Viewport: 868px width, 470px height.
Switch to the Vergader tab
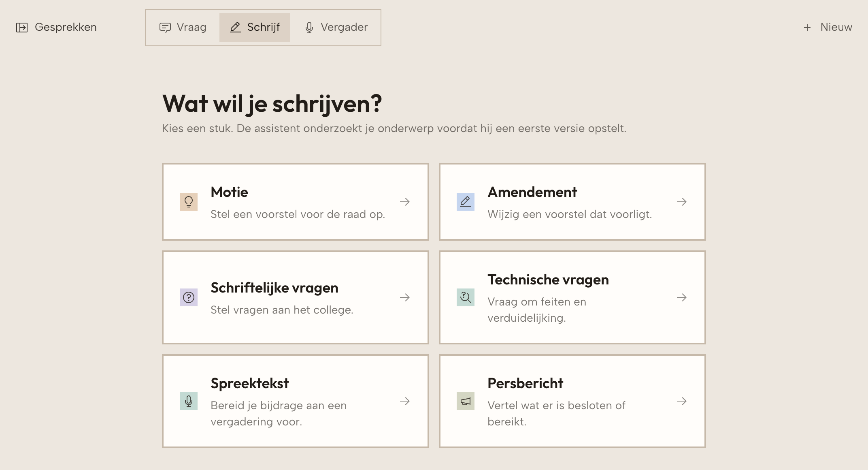point(336,28)
